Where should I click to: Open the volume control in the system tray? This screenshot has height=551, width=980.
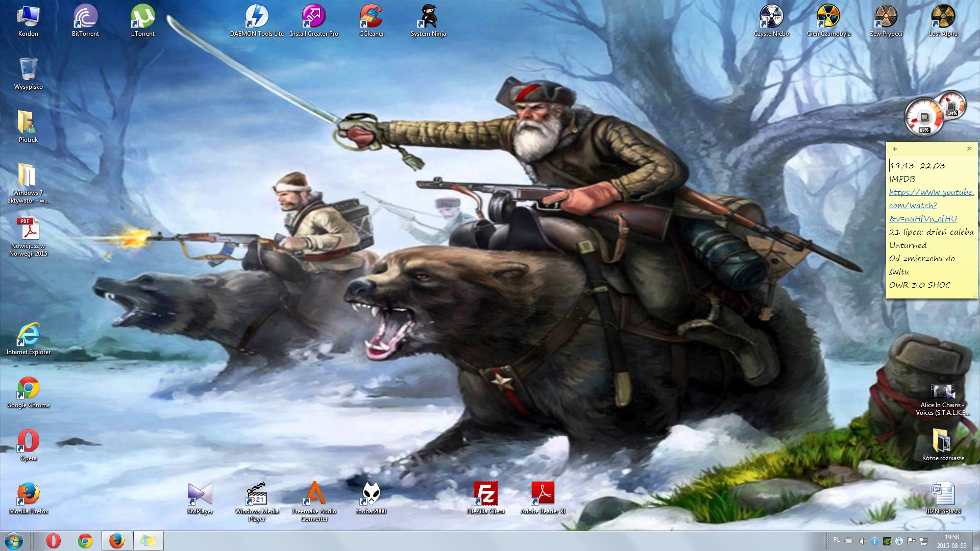(862, 541)
